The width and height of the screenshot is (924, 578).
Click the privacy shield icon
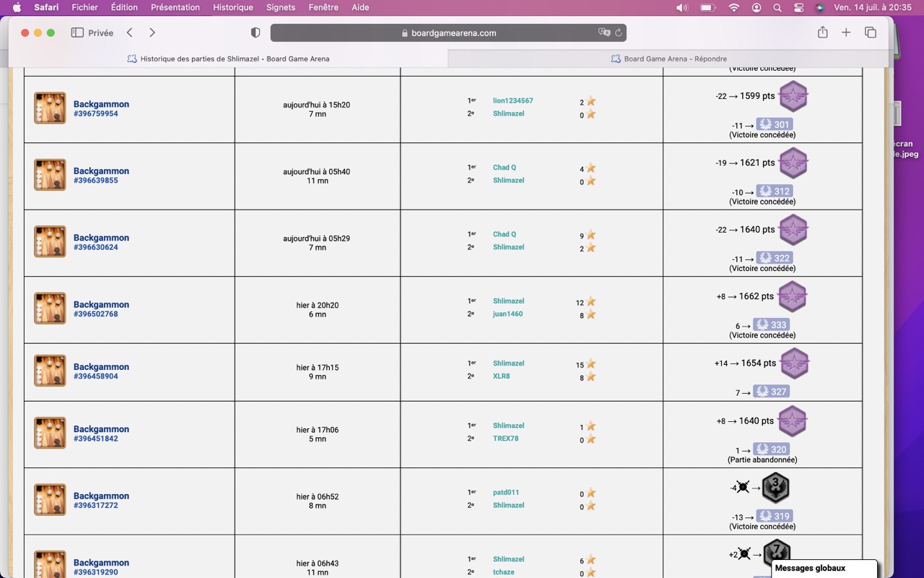[255, 33]
